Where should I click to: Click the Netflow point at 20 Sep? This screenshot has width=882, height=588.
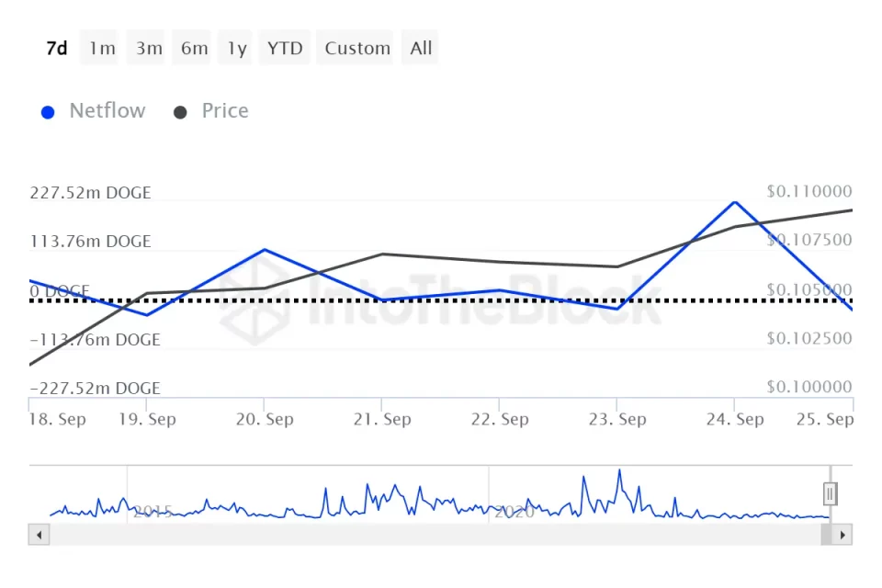click(x=265, y=250)
